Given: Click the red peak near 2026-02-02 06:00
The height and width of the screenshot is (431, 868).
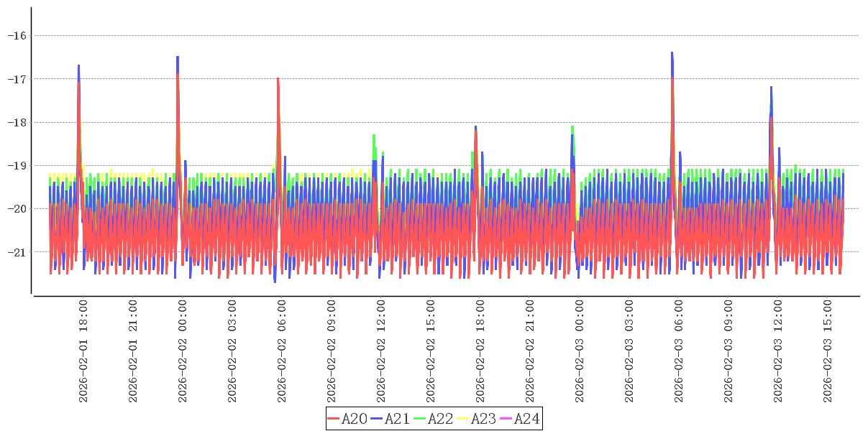Looking at the screenshot, I should coord(278,80).
